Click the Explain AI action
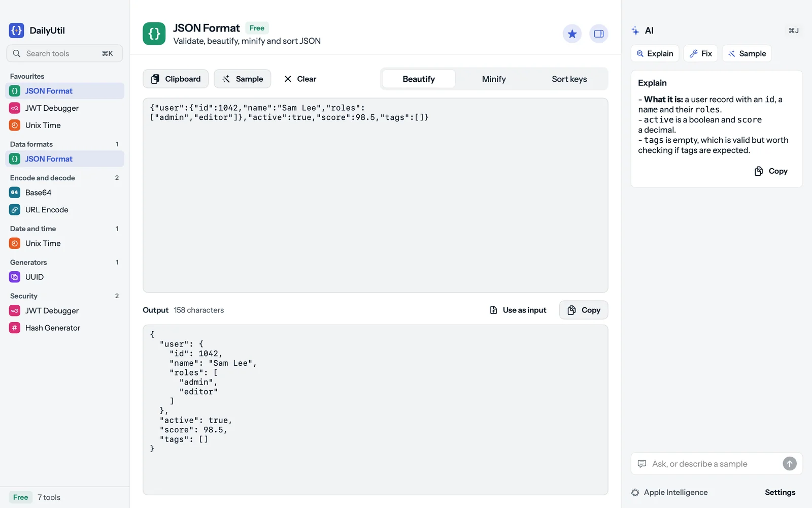Screen dimensions: 812x508 655,53
